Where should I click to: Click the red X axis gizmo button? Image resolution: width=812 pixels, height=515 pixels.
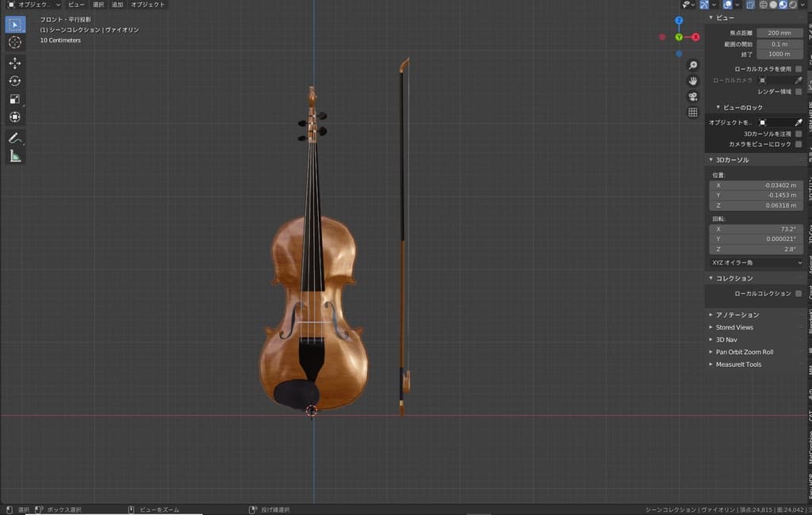(x=695, y=37)
